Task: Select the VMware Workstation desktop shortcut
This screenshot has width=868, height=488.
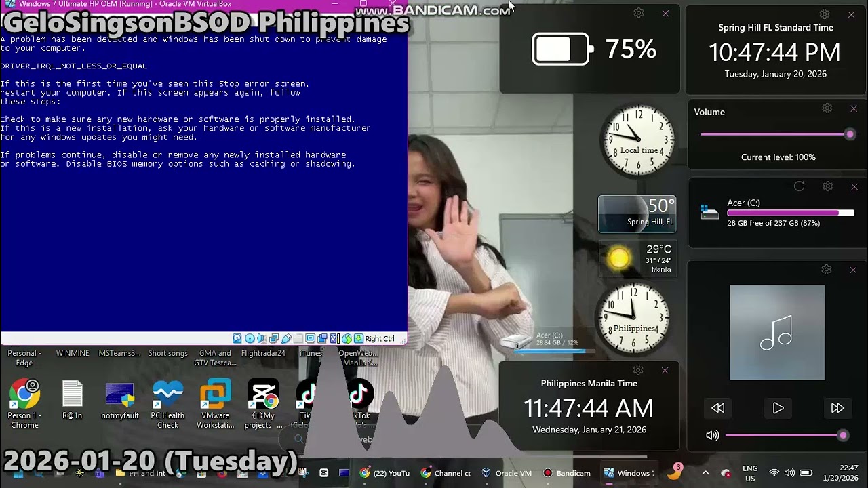Action: point(215,405)
